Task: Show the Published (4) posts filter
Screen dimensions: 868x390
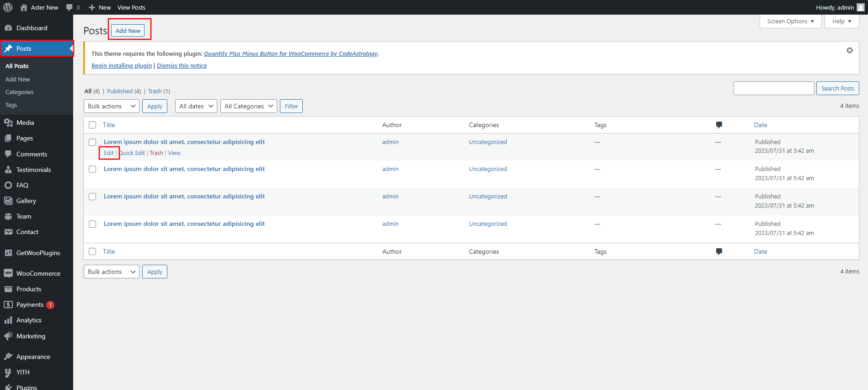Action: pyautogui.click(x=124, y=91)
